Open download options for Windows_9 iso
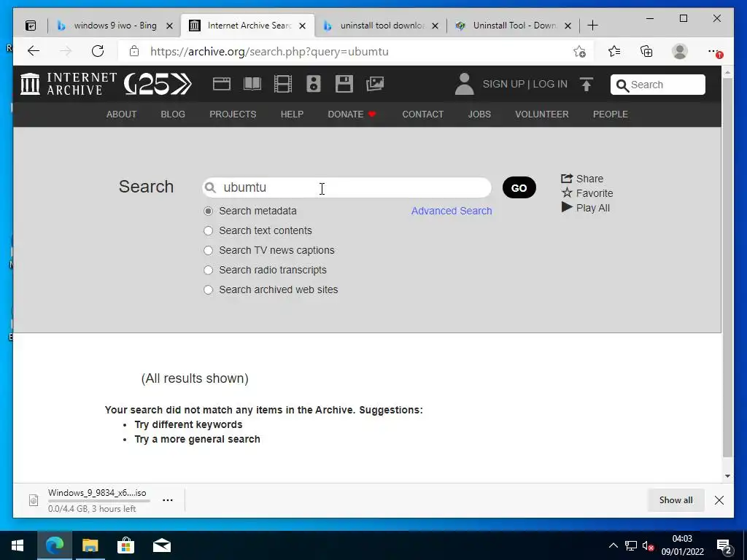The height and width of the screenshot is (560, 747). tap(168, 500)
